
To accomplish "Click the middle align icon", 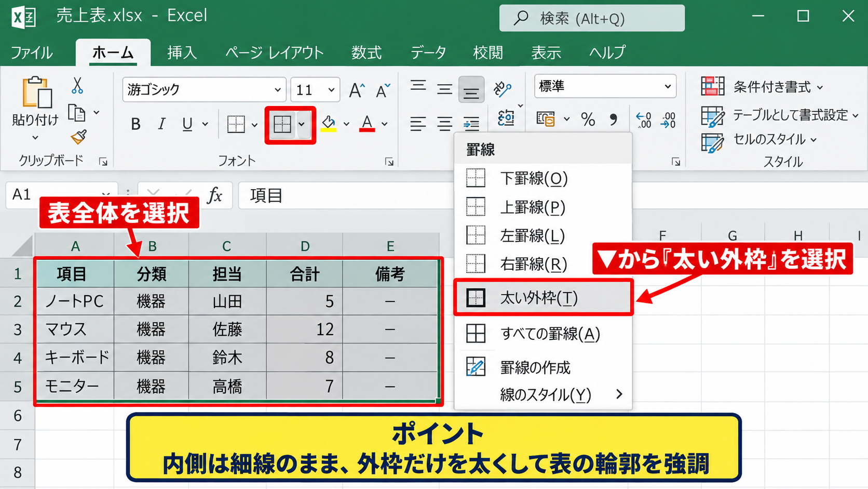I will 444,89.
